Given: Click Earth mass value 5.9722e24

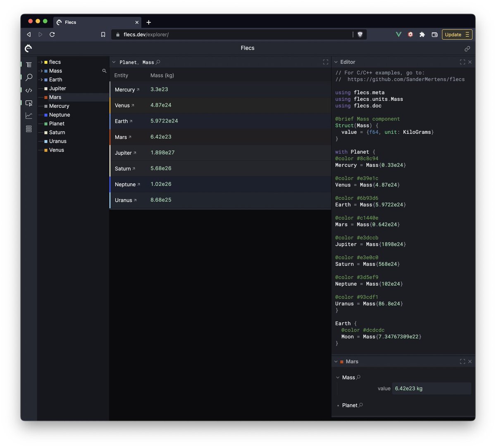Looking at the screenshot, I should (x=164, y=121).
